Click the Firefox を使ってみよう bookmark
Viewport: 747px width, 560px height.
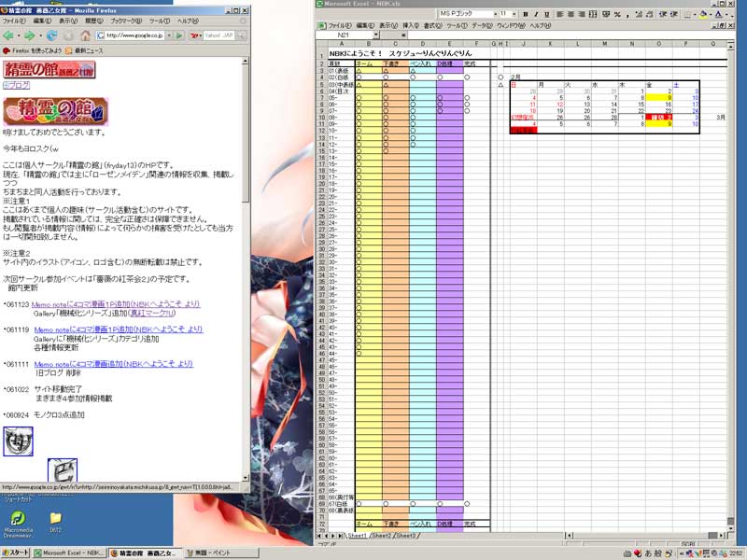tap(33, 50)
